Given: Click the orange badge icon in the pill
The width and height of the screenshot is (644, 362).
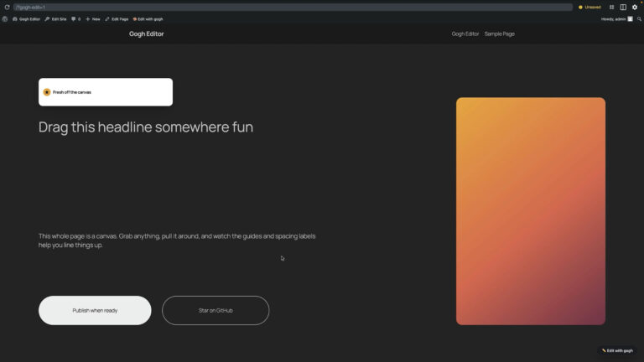Looking at the screenshot, I should pos(47,92).
